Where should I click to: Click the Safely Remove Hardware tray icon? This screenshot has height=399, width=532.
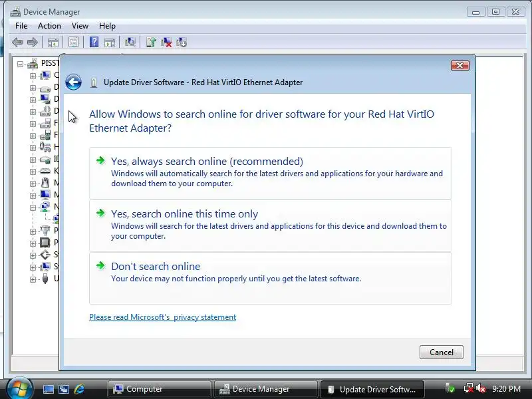(x=450, y=388)
